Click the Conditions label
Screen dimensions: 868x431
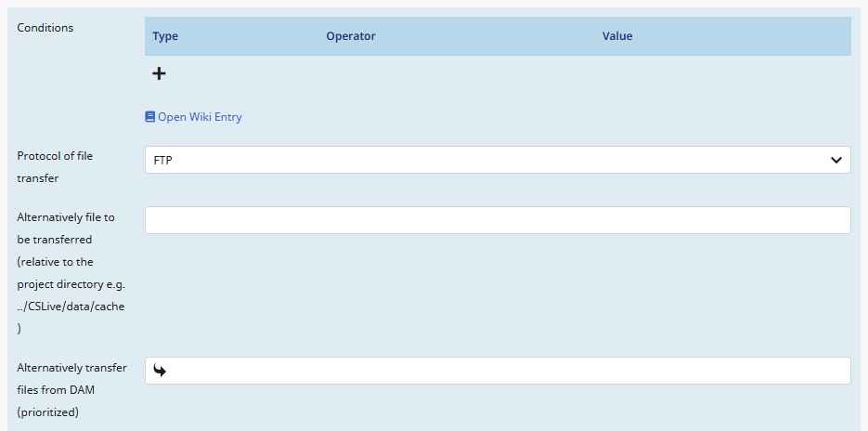[45, 28]
